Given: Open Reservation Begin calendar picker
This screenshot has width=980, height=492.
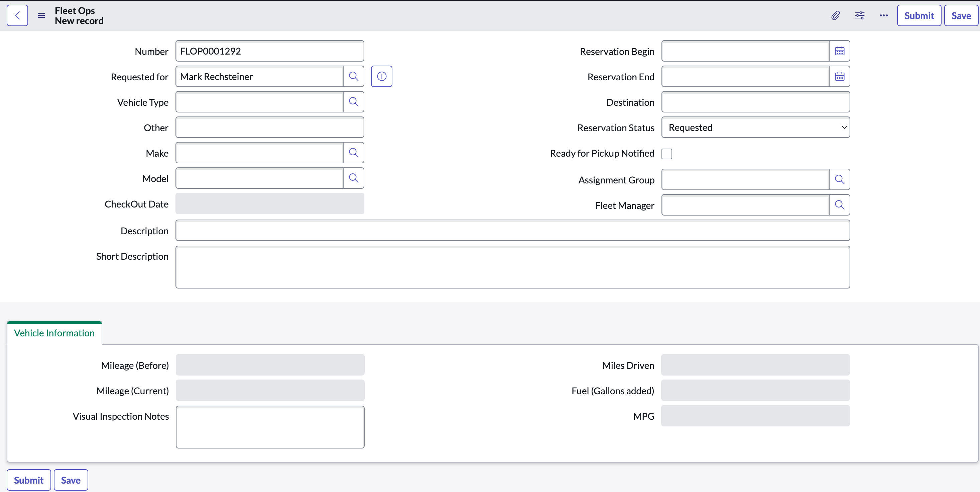Looking at the screenshot, I should [x=839, y=51].
